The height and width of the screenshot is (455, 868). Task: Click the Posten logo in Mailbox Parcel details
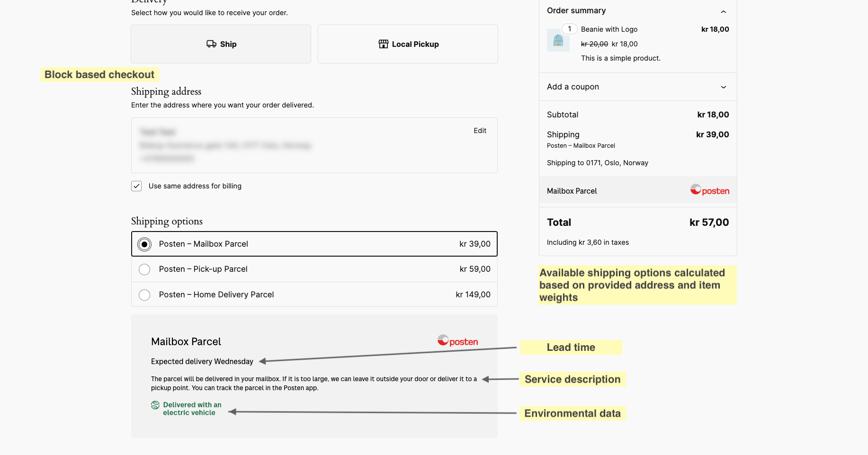[457, 341]
